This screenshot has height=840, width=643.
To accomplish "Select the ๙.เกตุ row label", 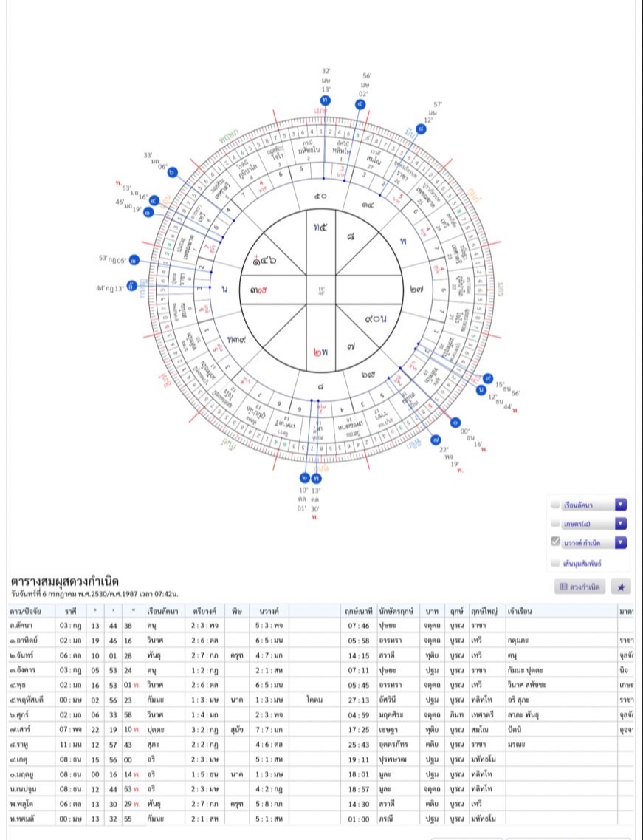I will (18, 759).
